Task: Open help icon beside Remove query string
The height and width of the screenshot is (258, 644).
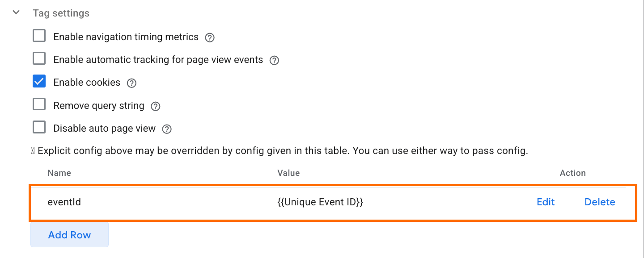Action: click(156, 106)
